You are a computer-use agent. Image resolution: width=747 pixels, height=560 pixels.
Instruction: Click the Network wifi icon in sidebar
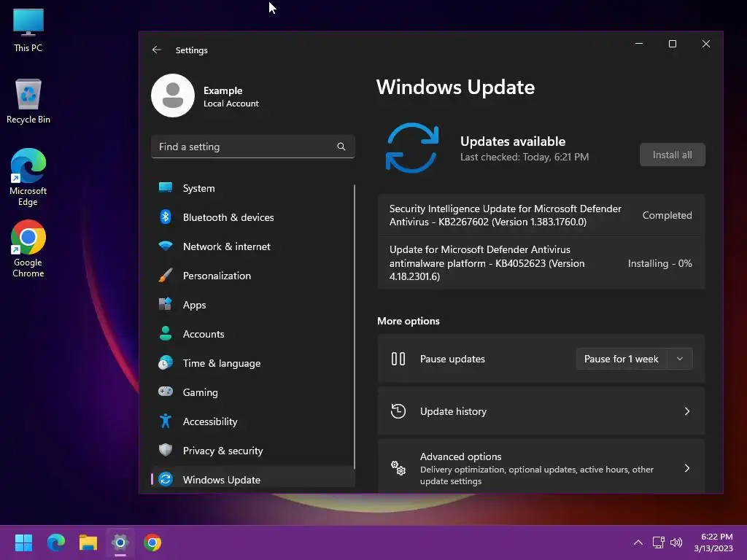coord(166,246)
